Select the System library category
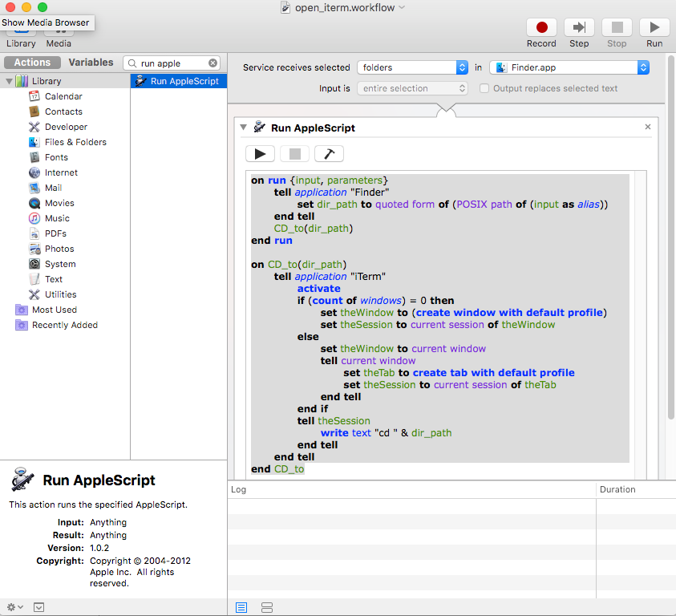This screenshot has width=676, height=616. [x=60, y=264]
